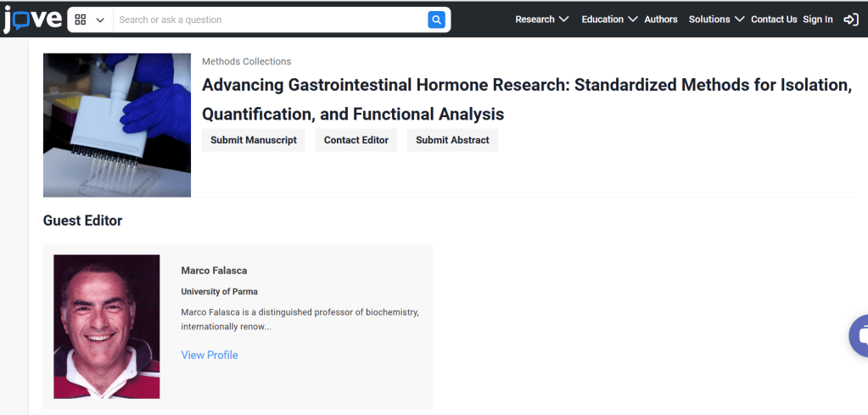This screenshot has height=415, width=868.
Task: Click the sign-in arrow icon
Action: tap(850, 20)
